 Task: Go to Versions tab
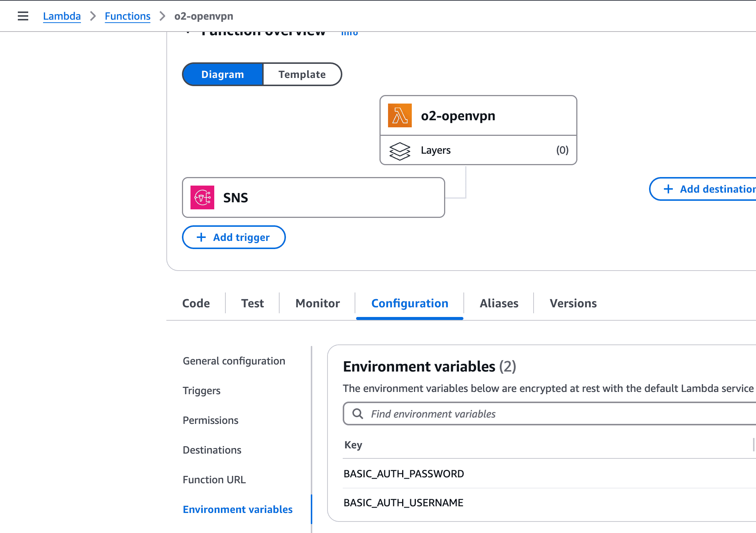click(573, 303)
